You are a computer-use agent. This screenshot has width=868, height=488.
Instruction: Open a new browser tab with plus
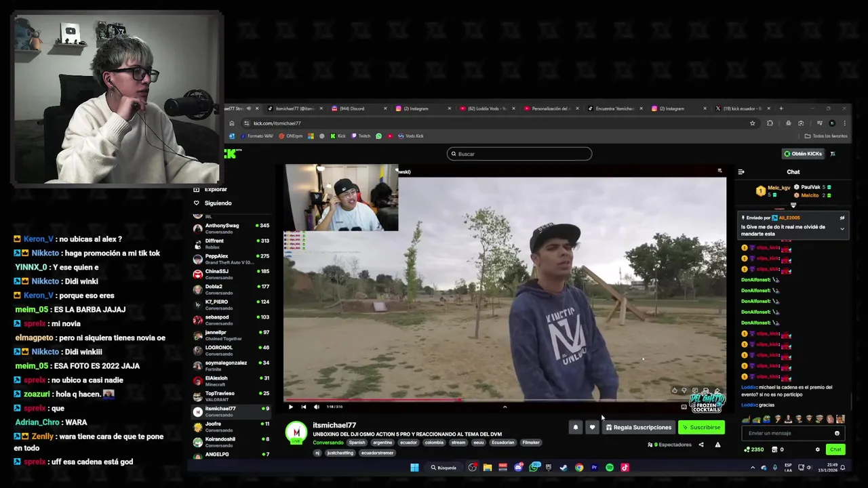[781, 108]
